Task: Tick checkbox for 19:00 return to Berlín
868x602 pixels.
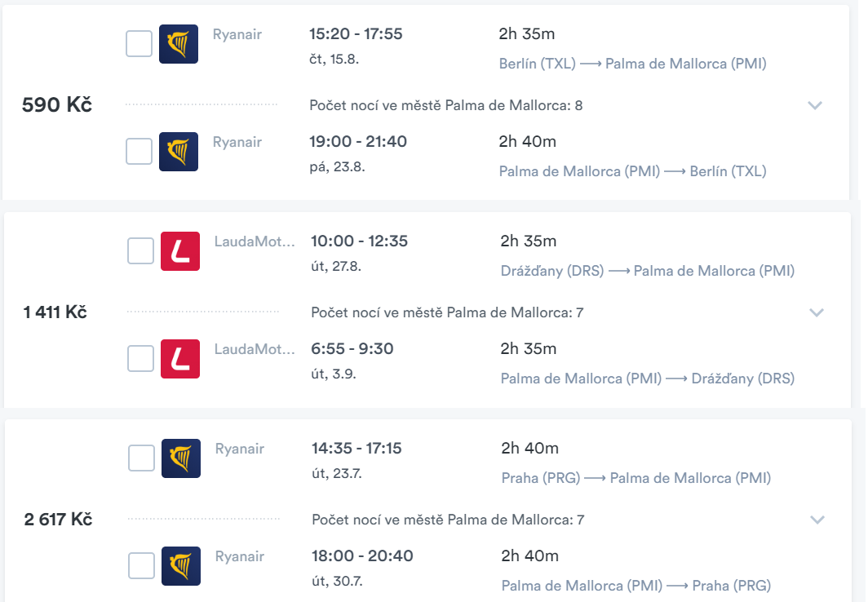Action: pos(139,151)
